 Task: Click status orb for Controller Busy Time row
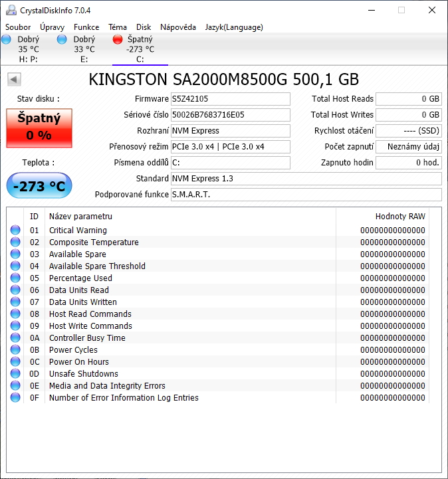[15, 337]
